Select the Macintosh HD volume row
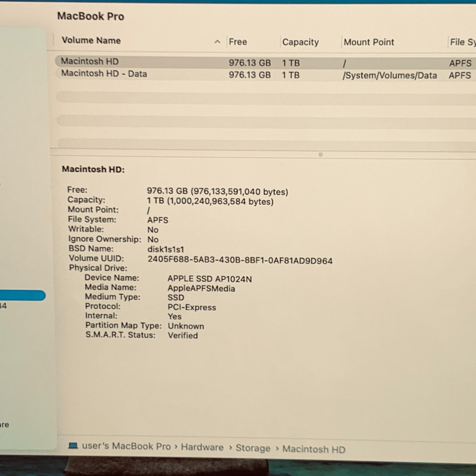This screenshot has height=476, width=476. click(x=265, y=62)
